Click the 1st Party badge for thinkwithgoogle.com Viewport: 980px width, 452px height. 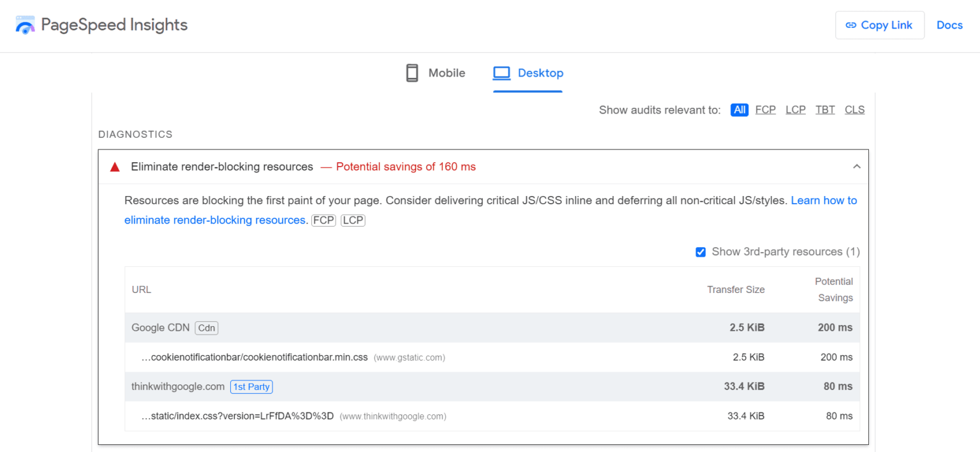[251, 386]
